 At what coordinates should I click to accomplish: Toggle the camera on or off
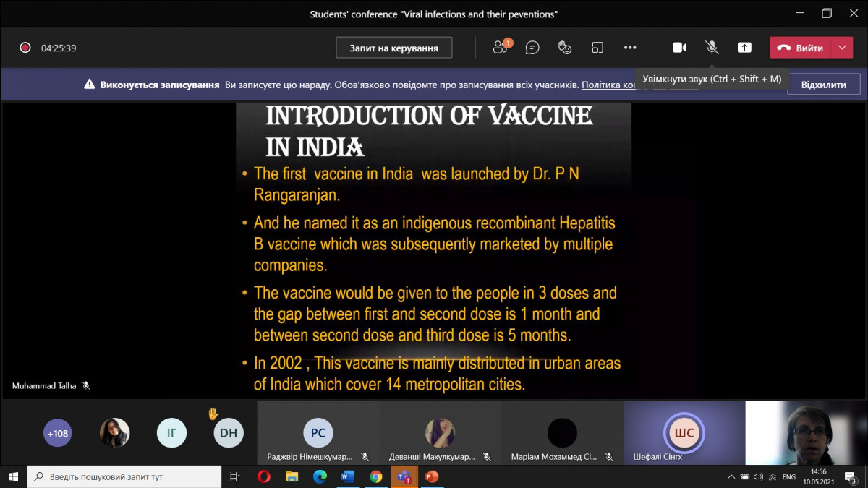click(679, 48)
